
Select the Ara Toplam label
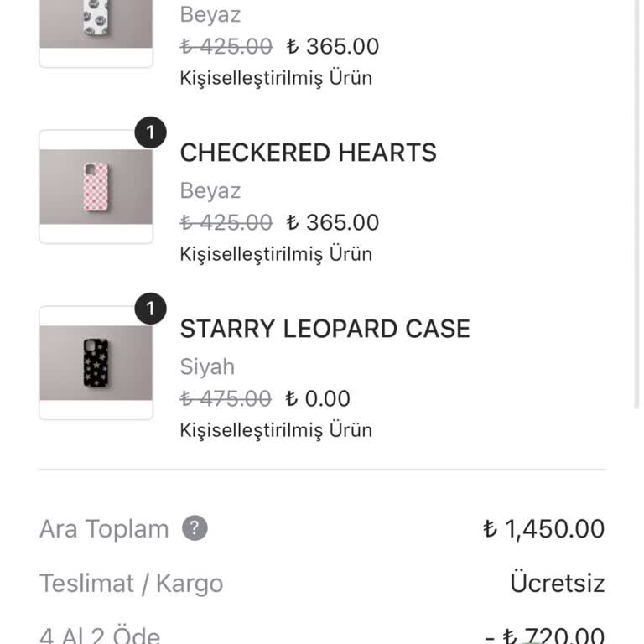click(x=104, y=529)
